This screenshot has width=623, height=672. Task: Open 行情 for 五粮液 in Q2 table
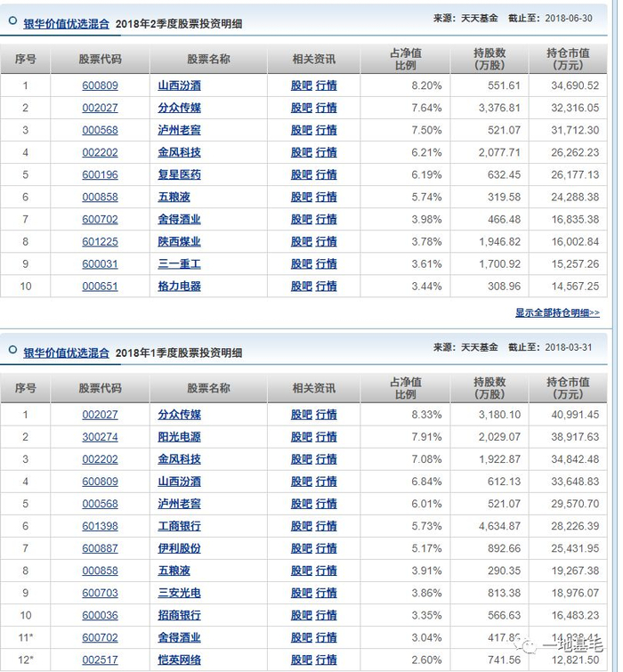coord(326,197)
